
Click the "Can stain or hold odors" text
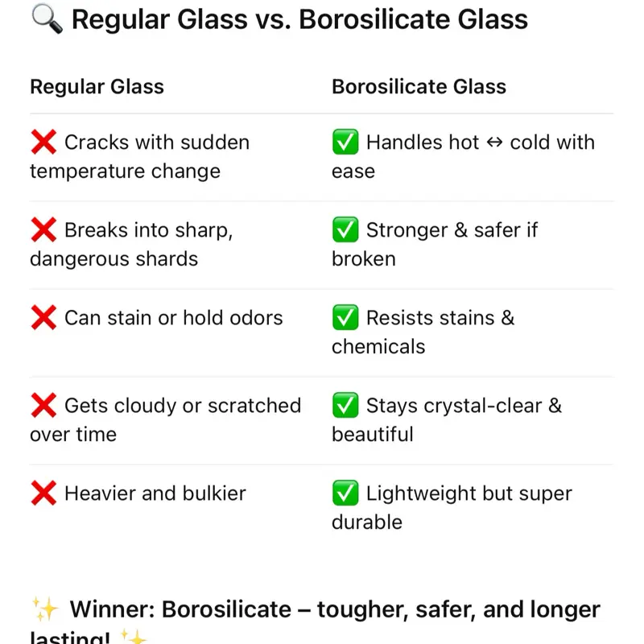tap(173, 318)
